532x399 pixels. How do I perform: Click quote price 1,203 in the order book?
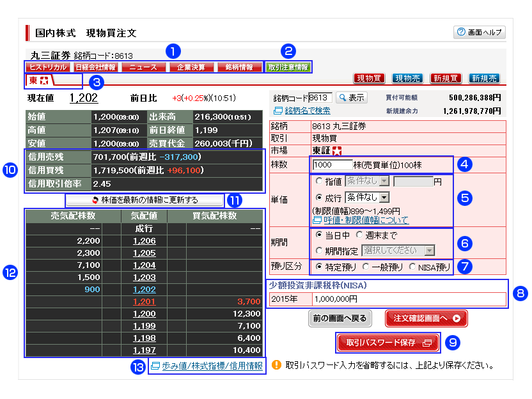145,278
